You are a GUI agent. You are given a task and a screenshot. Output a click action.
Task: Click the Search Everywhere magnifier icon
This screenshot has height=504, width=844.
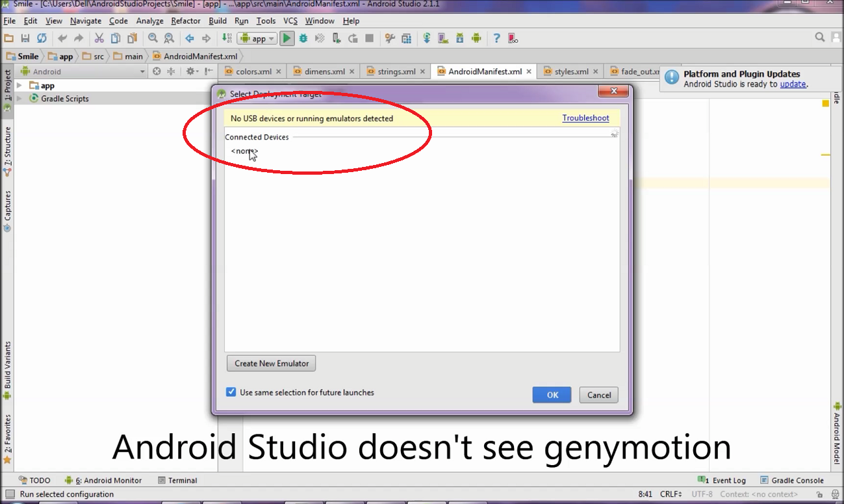pos(820,38)
